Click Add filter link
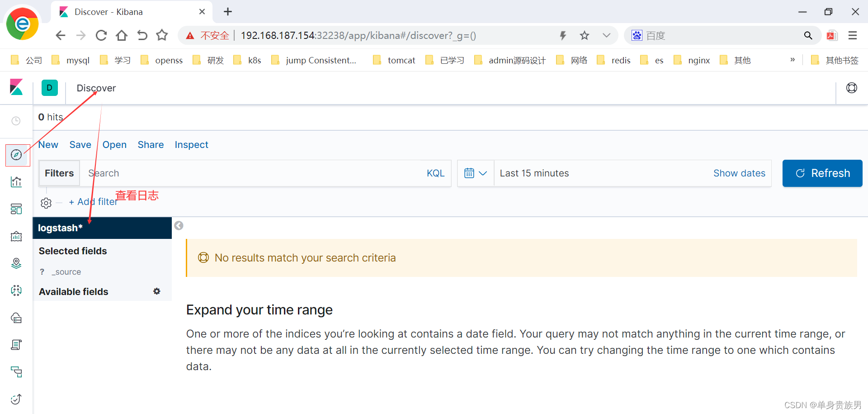 (93, 202)
